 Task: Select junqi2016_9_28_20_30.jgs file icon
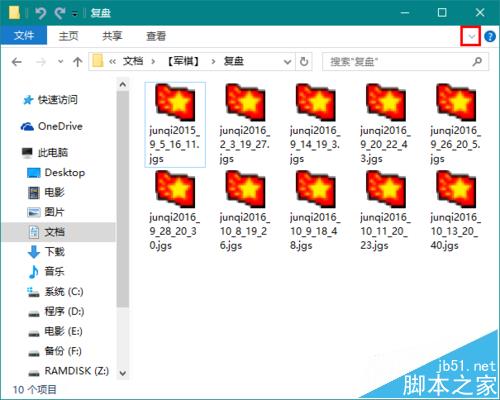pyautogui.click(x=175, y=189)
